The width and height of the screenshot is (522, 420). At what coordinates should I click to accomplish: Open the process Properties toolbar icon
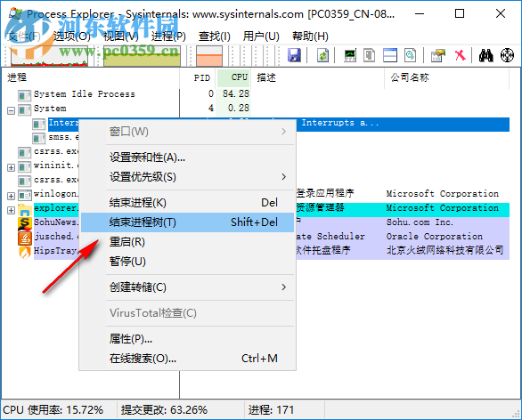(438, 55)
